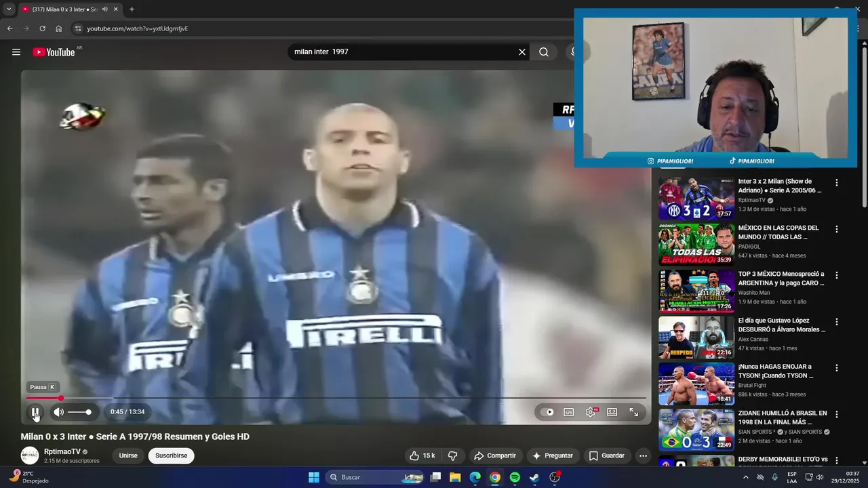Open 'El día que Gustavo López DESBURRÓ' video
The height and width of the screenshot is (488, 868).
pos(782,325)
